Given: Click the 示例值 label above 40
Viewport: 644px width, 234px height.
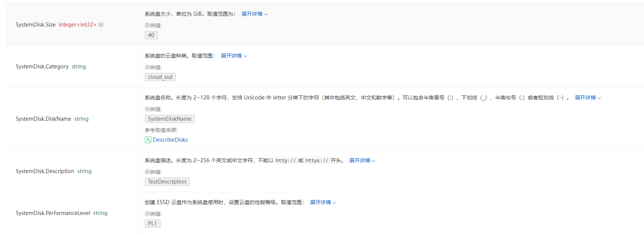Looking at the screenshot, I should coord(153,25).
